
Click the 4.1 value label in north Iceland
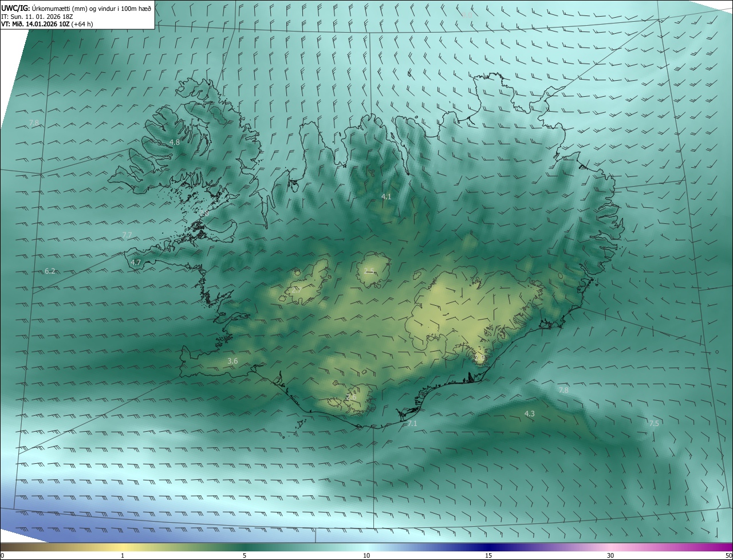pos(387,196)
